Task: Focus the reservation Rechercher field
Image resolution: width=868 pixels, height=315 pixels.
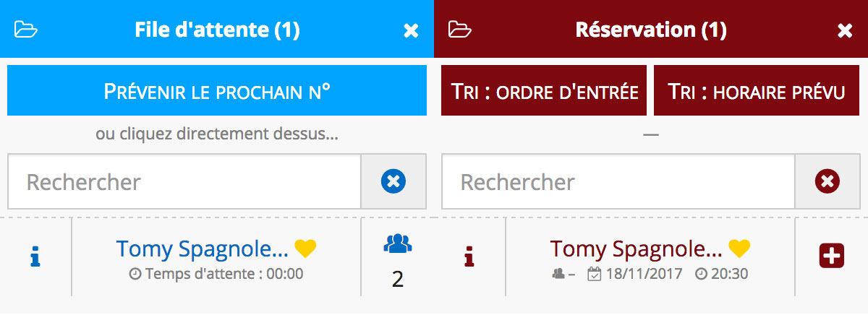Action: pyautogui.click(x=618, y=181)
